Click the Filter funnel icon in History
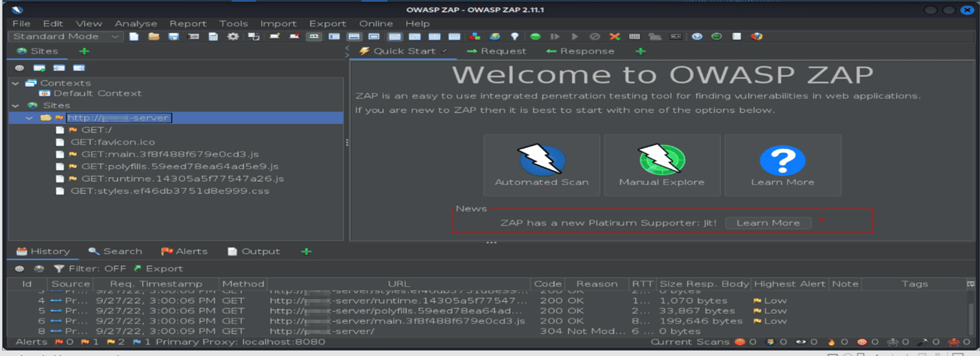Image resolution: width=980 pixels, height=356 pixels. click(59, 269)
